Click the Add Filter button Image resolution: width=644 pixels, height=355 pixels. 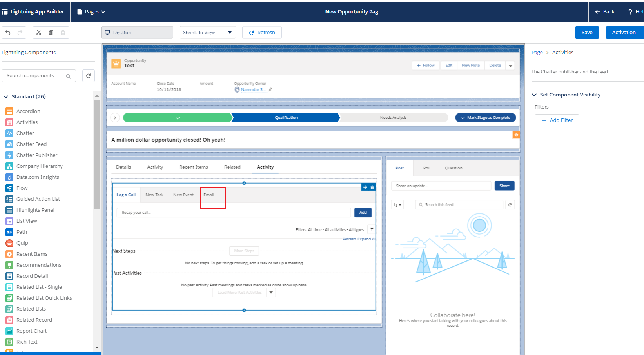[557, 120]
